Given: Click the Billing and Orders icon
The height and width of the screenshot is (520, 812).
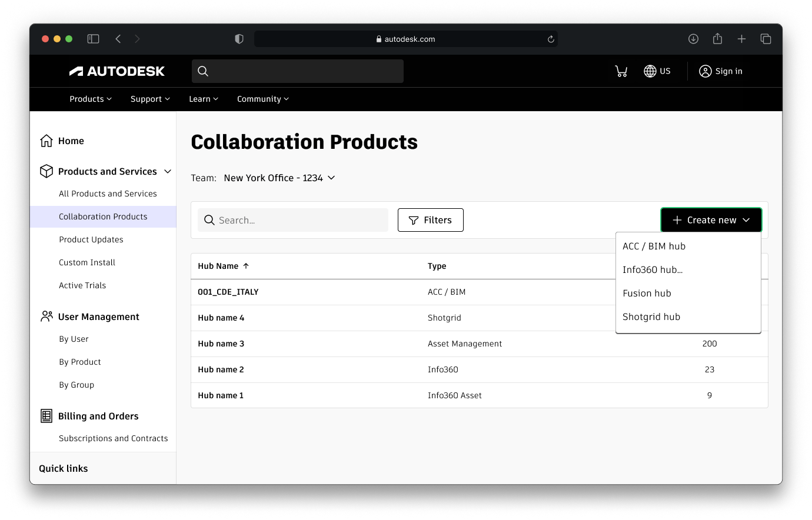Looking at the screenshot, I should coord(46,416).
